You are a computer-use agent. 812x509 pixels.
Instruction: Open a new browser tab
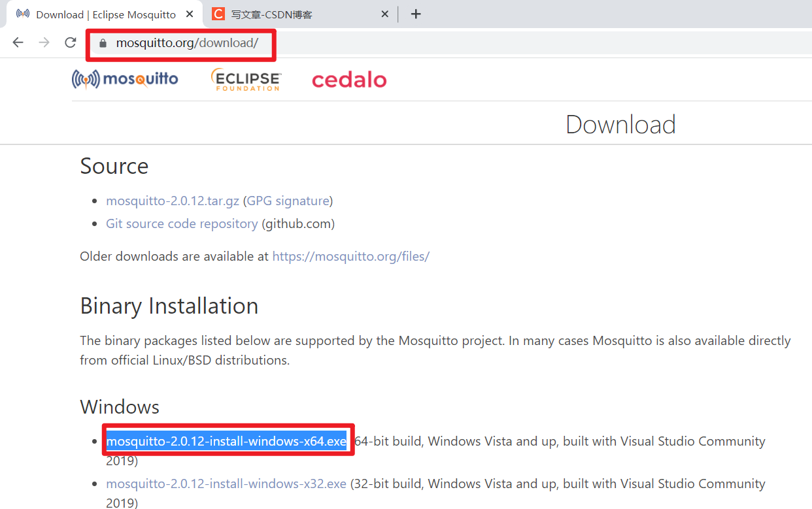click(x=416, y=14)
